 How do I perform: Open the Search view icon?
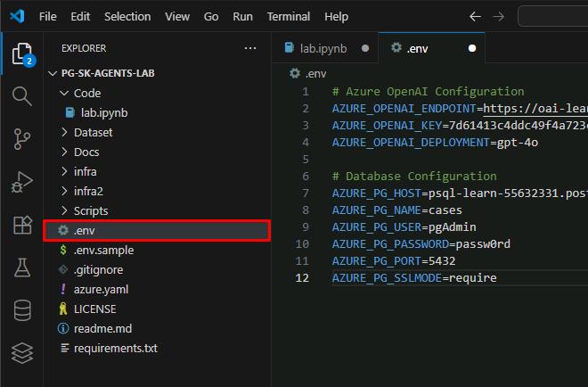pos(21,96)
